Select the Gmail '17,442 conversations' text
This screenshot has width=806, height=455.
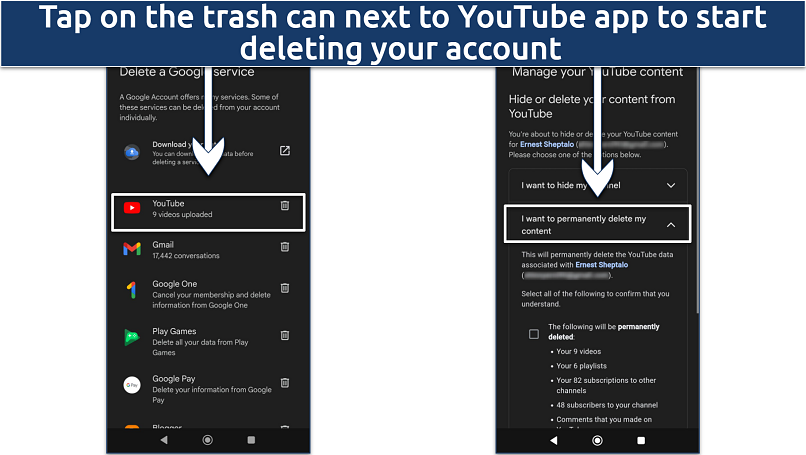(186, 256)
